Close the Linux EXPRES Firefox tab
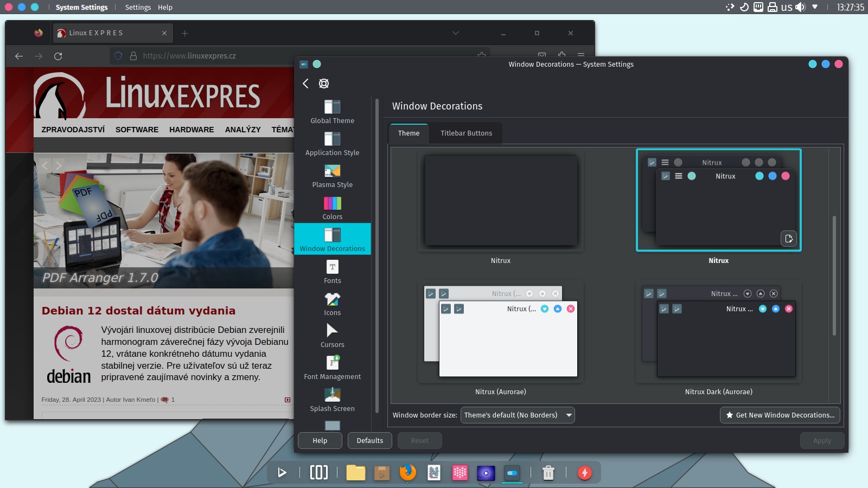The height and width of the screenshot is (488, 868). pos(164,33)
